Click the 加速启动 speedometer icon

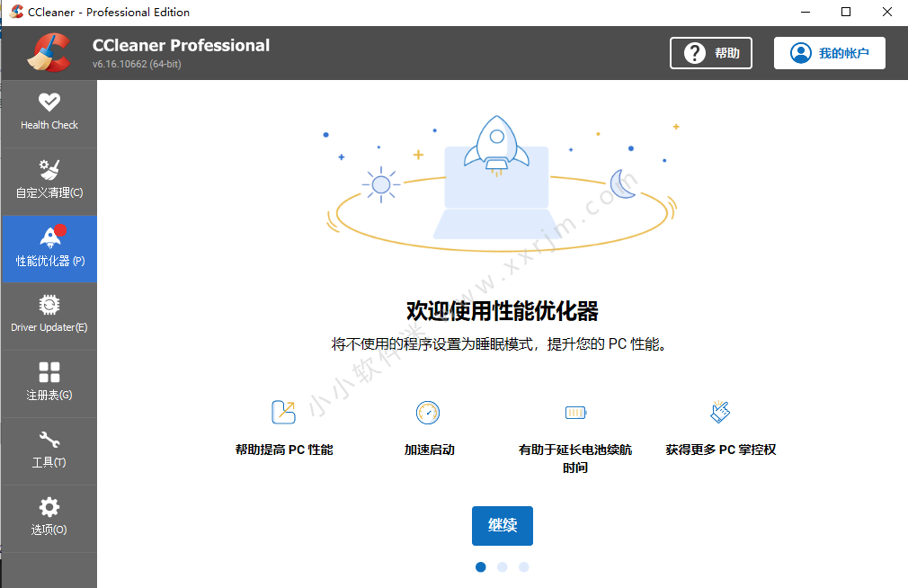click(428, 413)
